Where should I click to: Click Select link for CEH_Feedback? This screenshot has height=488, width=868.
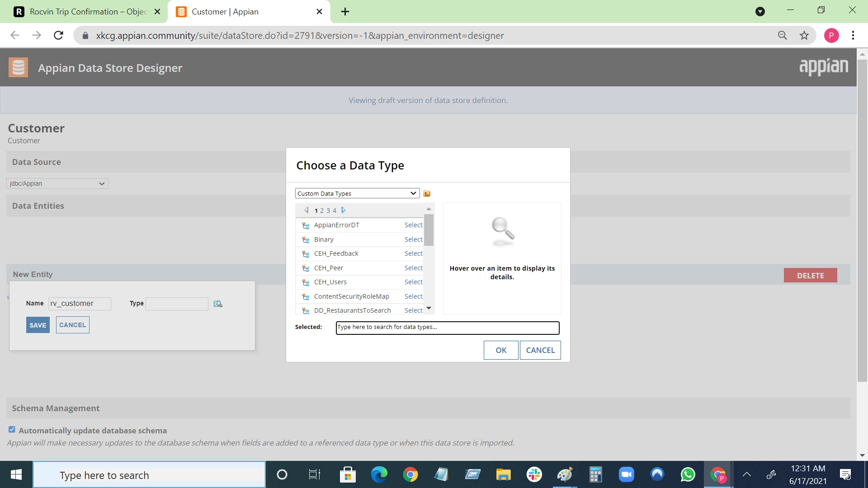(x=413, y=253)
